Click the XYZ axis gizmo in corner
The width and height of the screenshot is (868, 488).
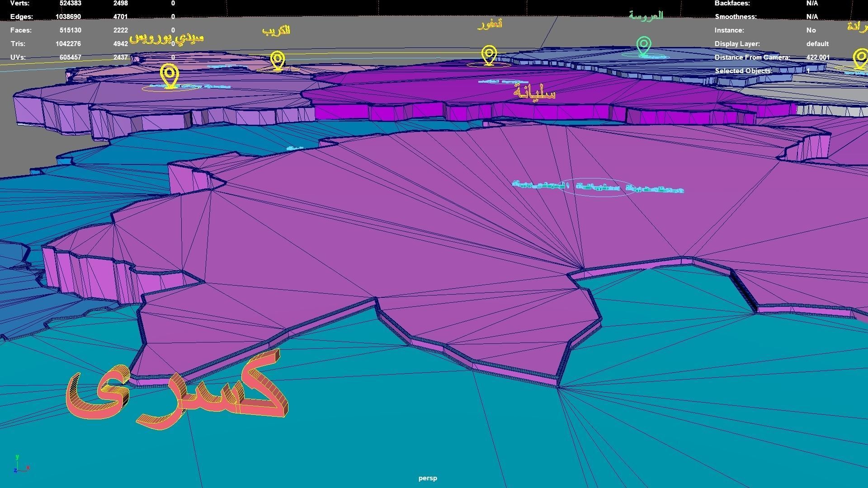tap(21, 465)
